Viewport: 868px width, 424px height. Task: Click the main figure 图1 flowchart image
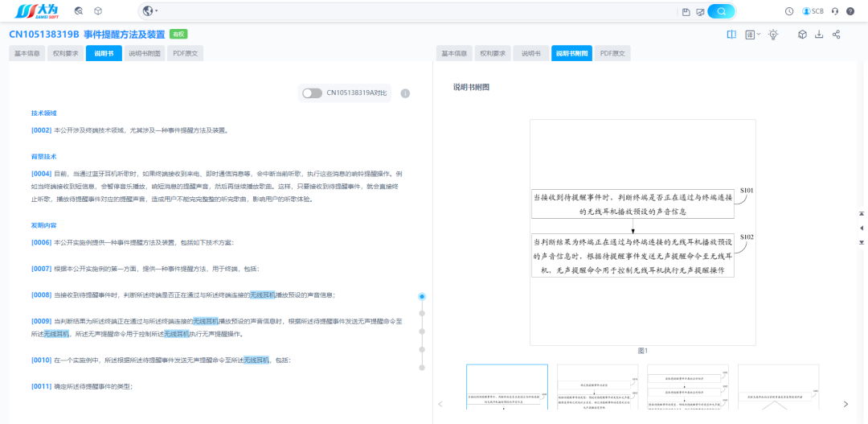[643, 233]
